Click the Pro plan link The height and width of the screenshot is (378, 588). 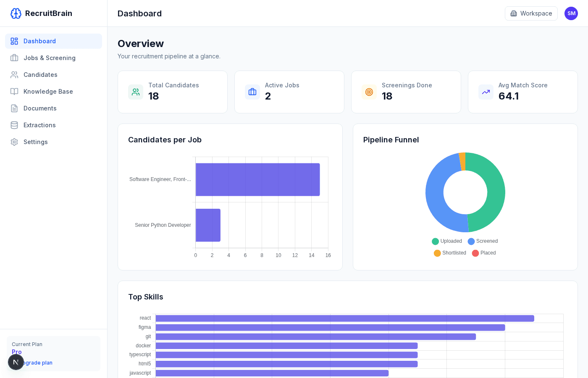(x=16, y=352)
